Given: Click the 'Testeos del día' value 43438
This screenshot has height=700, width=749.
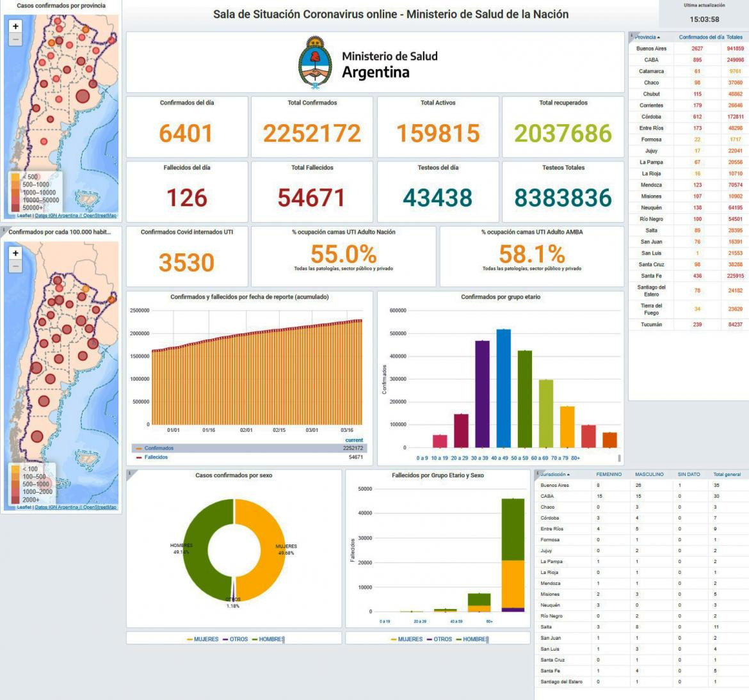Looking at the screenshot, I should coord(437,198).
